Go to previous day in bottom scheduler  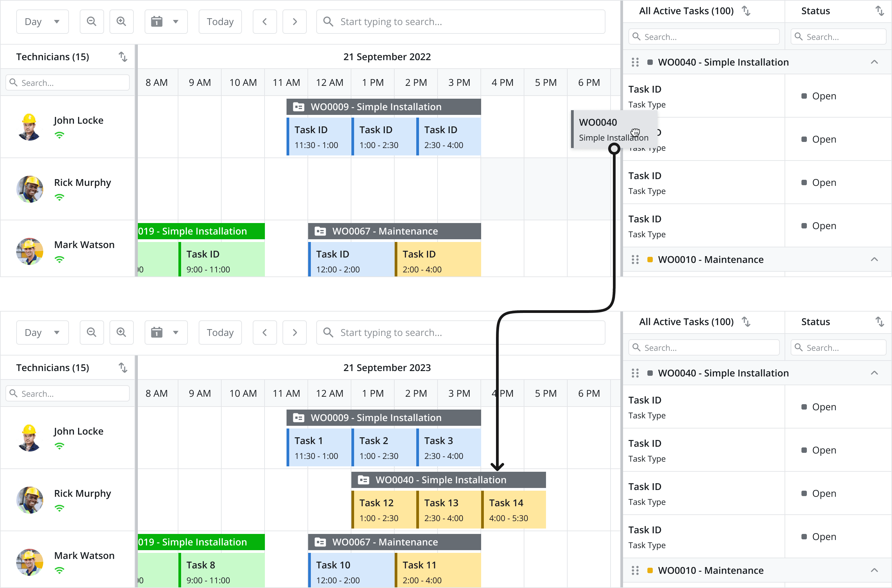[265, 332]
